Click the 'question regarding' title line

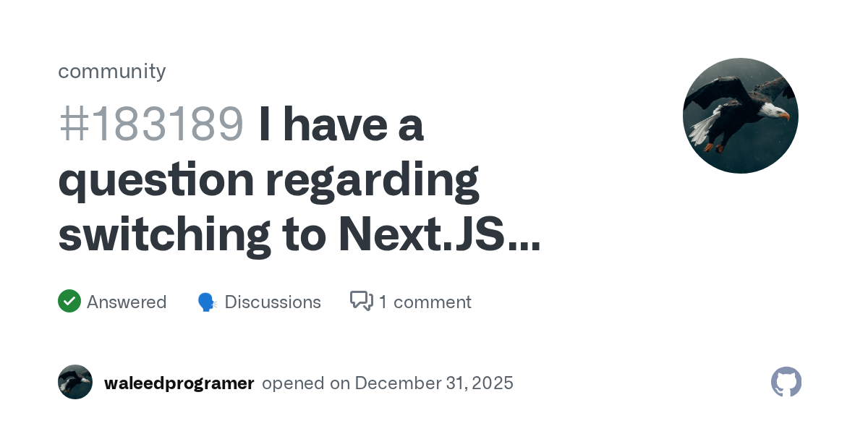(268, 180)
